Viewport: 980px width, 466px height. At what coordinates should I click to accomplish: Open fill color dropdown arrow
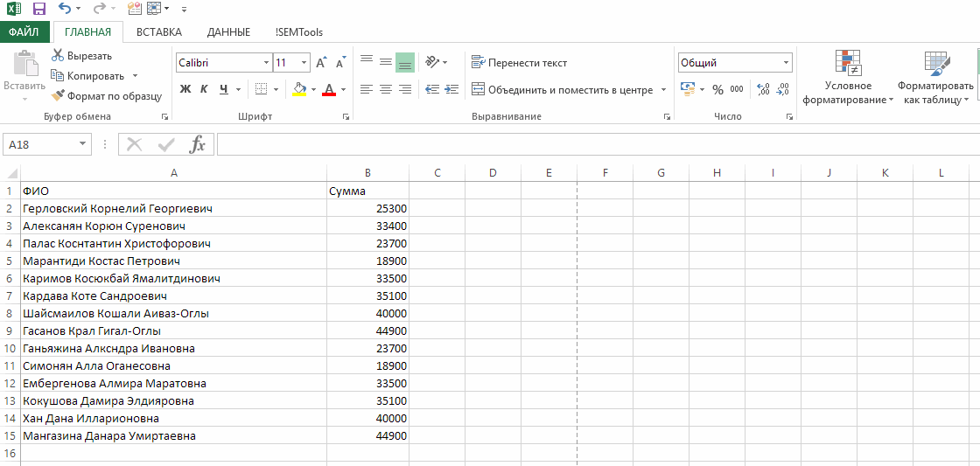[x=314, y=89]
